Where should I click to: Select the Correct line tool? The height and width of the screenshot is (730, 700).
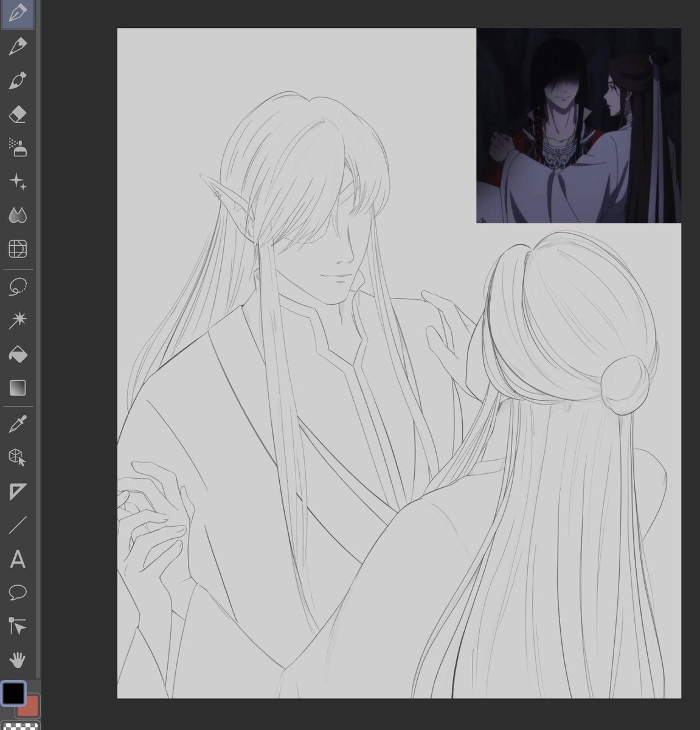click(x=18, y=626)
